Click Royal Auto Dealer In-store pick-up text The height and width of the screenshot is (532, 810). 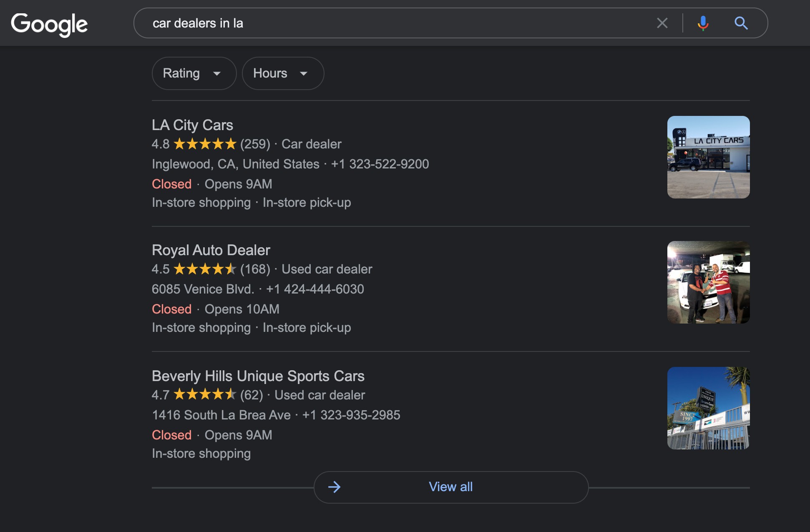(307, 328)
